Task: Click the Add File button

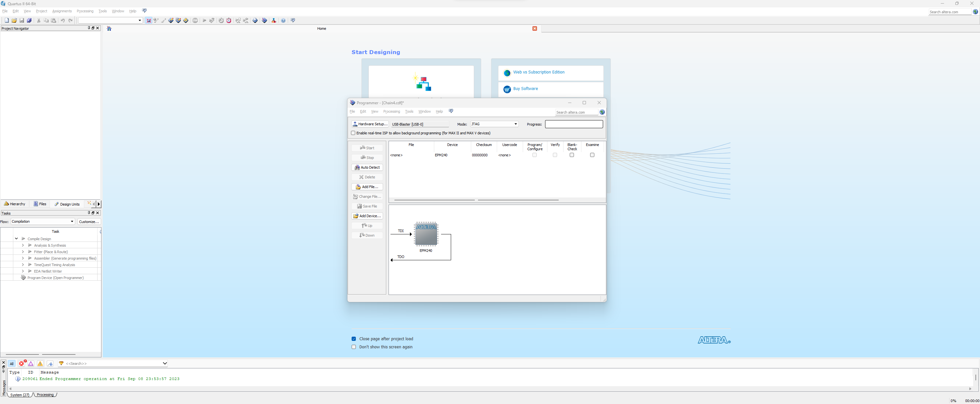Action: (367, 186)
